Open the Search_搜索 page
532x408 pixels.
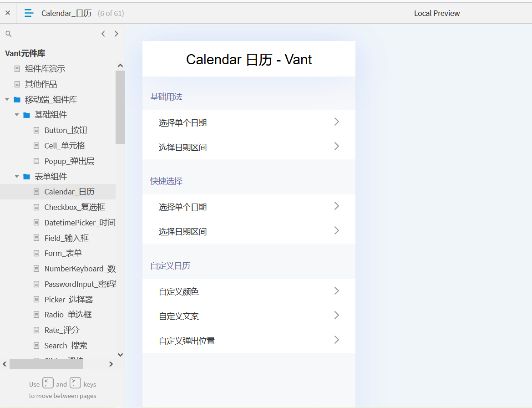point(66,346)
